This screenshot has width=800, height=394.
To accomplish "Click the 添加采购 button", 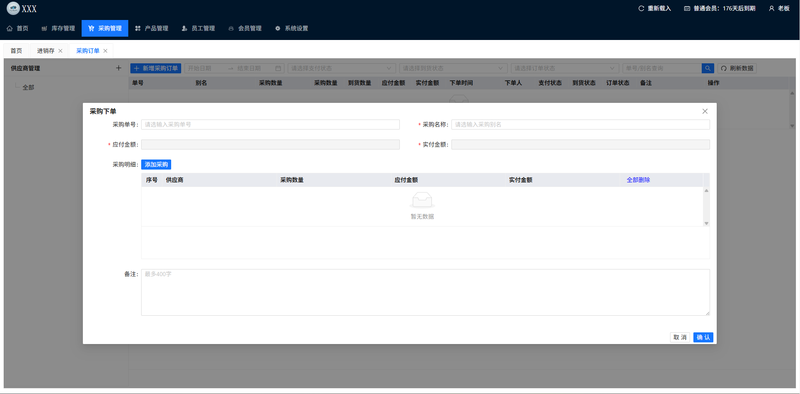I will pos(156,164).
